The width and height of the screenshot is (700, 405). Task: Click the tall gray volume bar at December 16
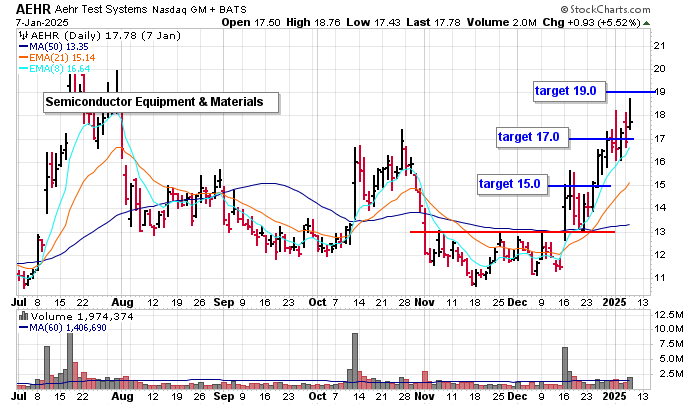coord(565,368)
